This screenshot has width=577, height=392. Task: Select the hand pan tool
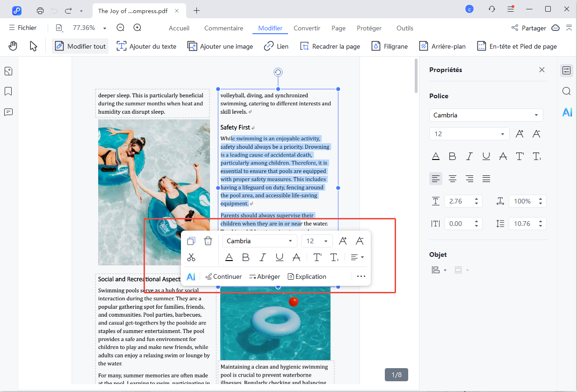[x=13, y=45]
